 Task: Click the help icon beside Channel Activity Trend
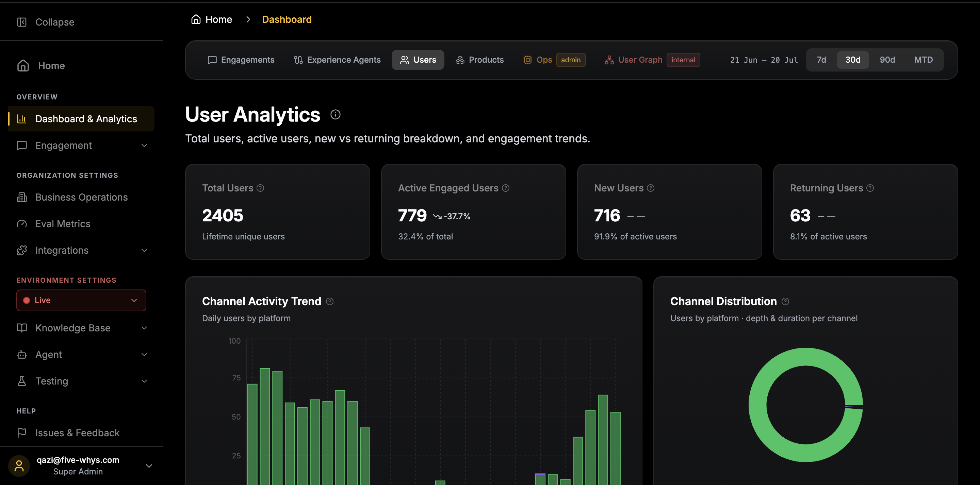click(x=330, y=301)
